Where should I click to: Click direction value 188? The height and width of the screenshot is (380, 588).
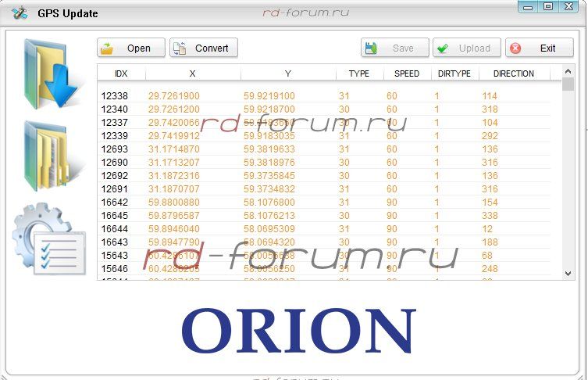click(490, 242)
